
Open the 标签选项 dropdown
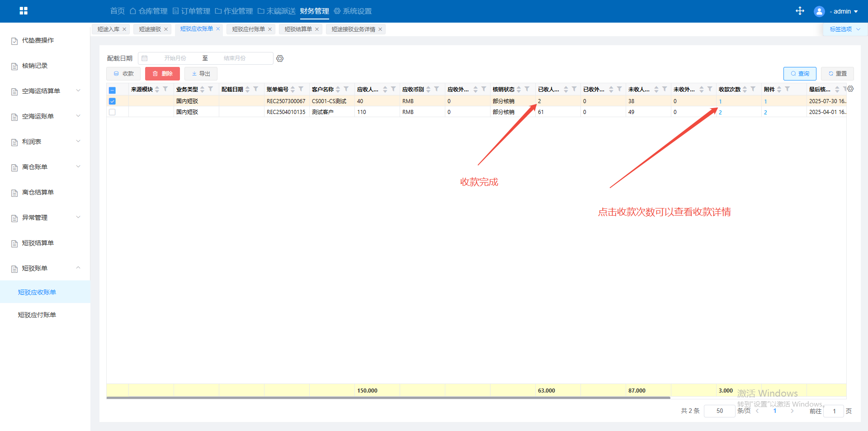pyautogui.click(x=844, y=29)
